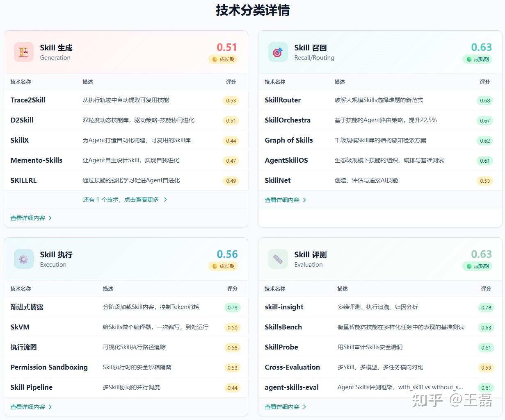Image resolution: width=505 pixels, height=420 pixels.
Task: Select the SkillNet technology name
Action: click(x=278, y=181)
